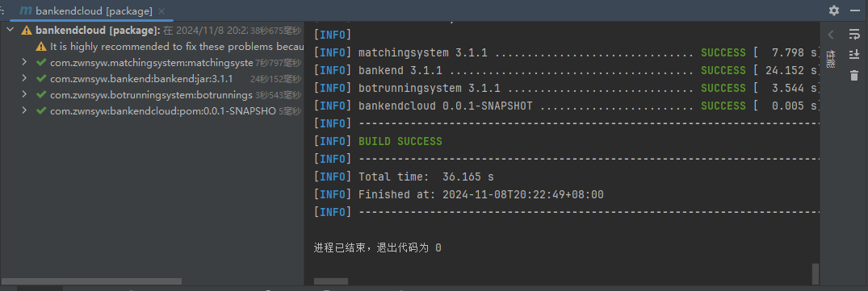Click the '7秒797毫秒' duration in tree
Screen dimensions: 868x291
click(x=278, y=63)
